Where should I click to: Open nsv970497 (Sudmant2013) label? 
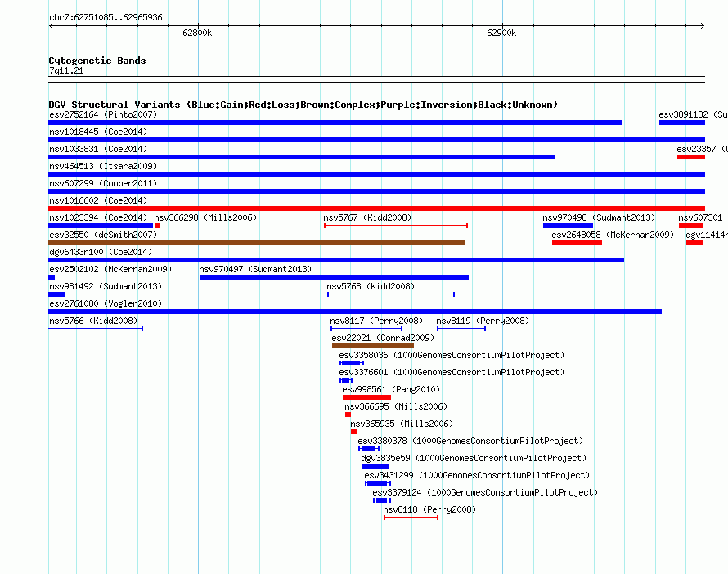[255, 269]
